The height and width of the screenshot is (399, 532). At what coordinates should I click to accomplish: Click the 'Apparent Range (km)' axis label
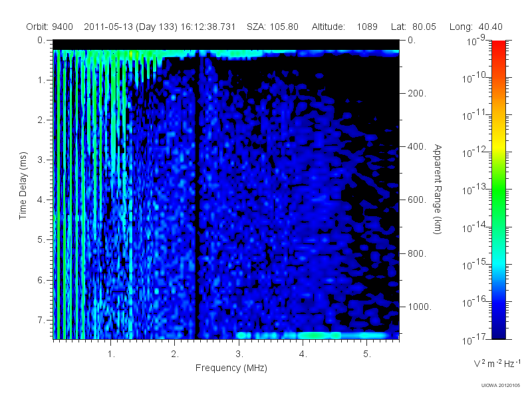(438, 189)
